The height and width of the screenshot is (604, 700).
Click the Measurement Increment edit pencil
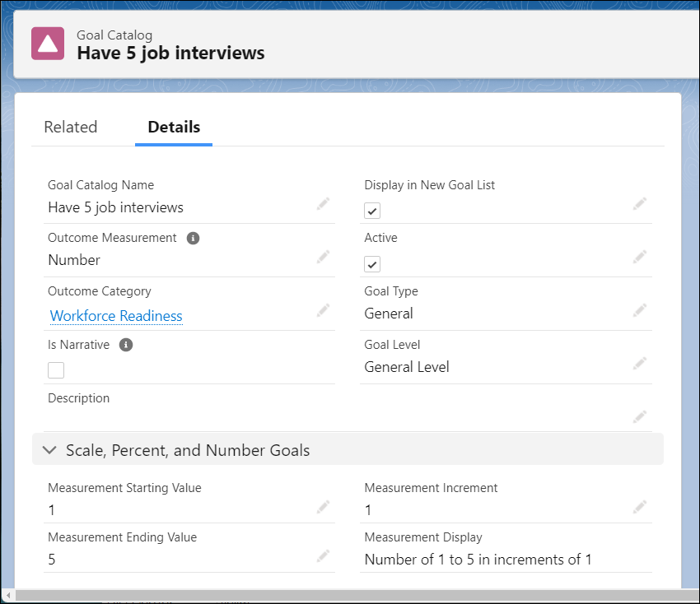tap(640, 507)
